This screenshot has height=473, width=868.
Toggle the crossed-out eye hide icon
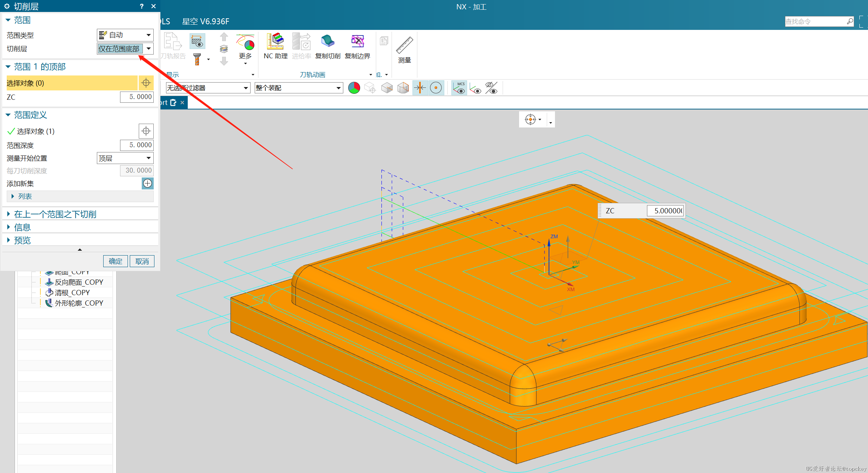point(491,88)
